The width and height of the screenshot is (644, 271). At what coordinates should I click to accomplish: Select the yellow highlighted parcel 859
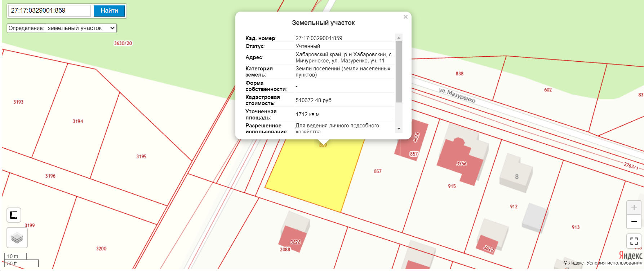click(314, 173)
